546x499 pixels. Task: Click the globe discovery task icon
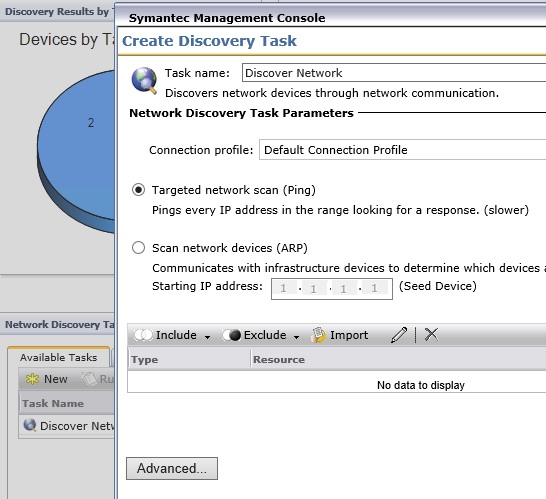(144, 81)
